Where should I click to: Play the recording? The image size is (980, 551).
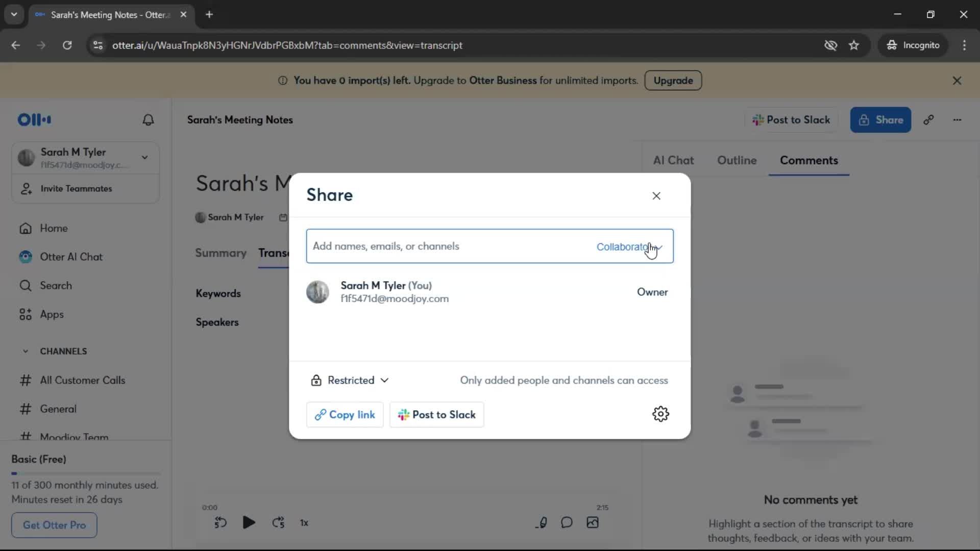(249, 522)
